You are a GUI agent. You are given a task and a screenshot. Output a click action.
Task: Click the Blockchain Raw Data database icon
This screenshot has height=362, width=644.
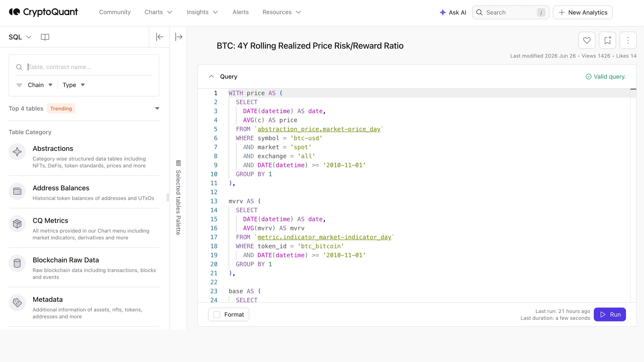point(17,263)
